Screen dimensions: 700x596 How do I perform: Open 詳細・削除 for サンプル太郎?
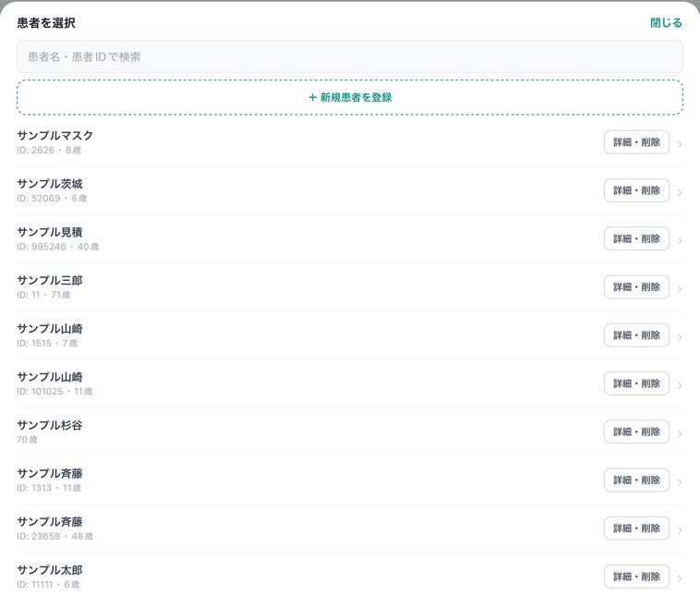point(636,577)
